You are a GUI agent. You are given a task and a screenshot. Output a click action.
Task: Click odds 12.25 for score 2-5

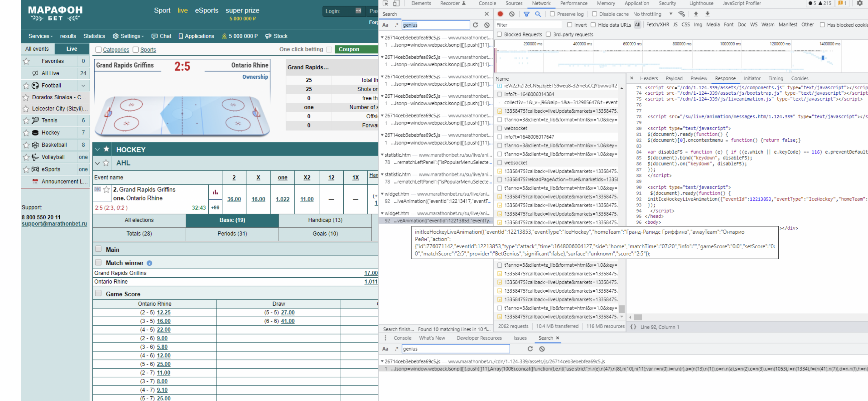[163, 312]
